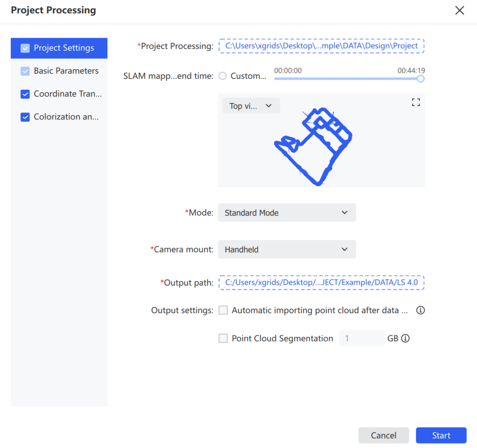Open the Top view dropdown
Image resolution: width=477 pixels, height=448 pixels.
click(x=251, y=106)
